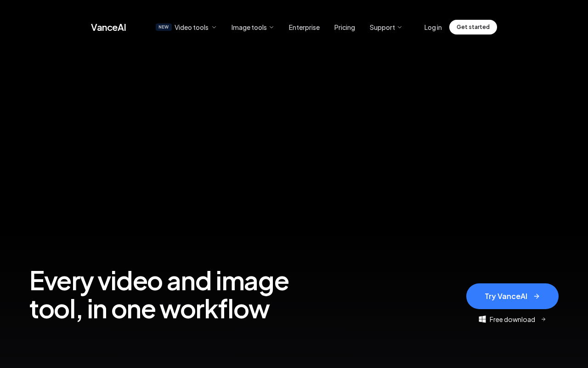Go to the Enterprise page

click(x=304, y=27)
